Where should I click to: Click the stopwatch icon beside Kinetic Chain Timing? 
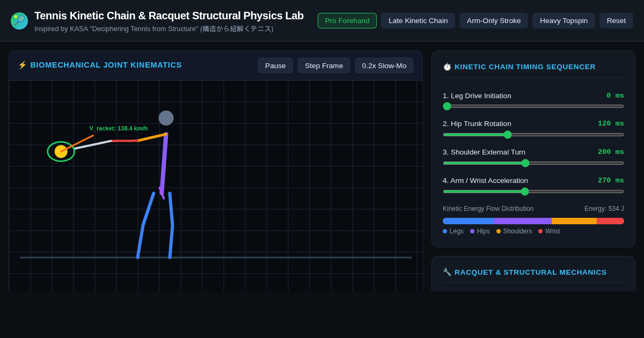[447, 67]
